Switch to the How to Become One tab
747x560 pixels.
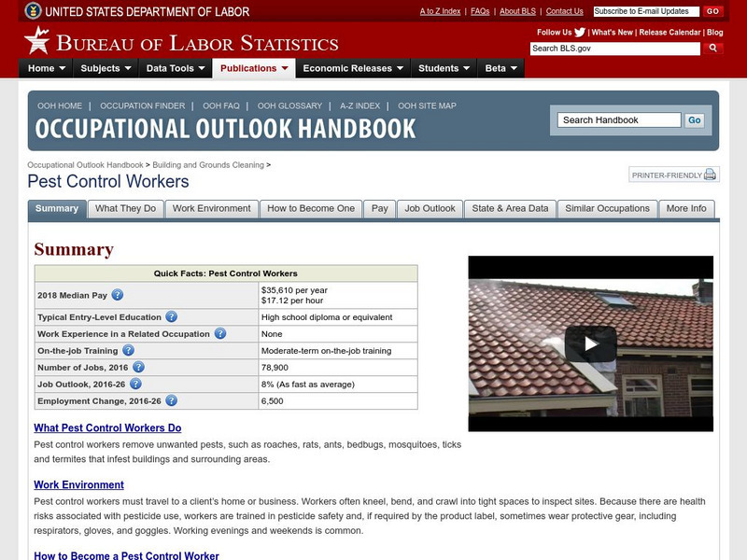(311, 208)
